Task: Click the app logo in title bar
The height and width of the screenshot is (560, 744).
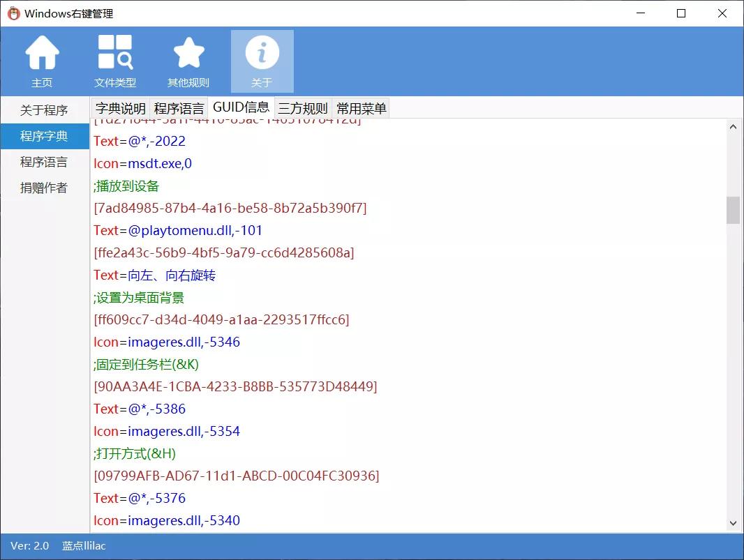Action: tap(14, 13)
